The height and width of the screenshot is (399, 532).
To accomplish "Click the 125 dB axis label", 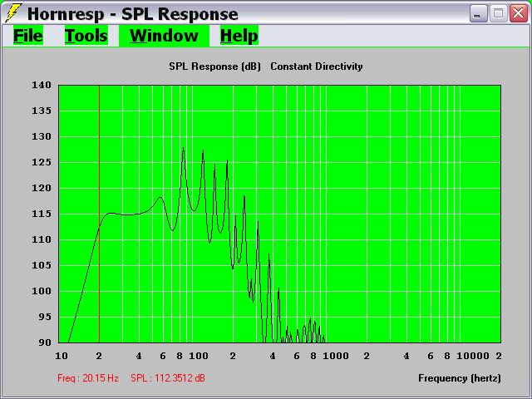I will coord(42,162).
